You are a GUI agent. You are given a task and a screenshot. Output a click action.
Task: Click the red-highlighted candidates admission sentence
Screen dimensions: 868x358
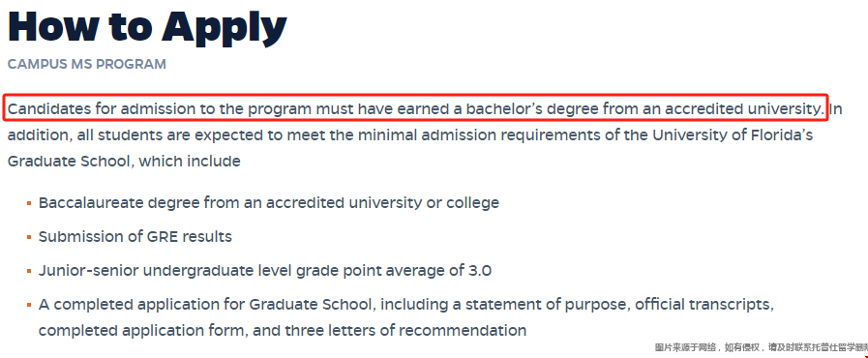tap(417, 108)
